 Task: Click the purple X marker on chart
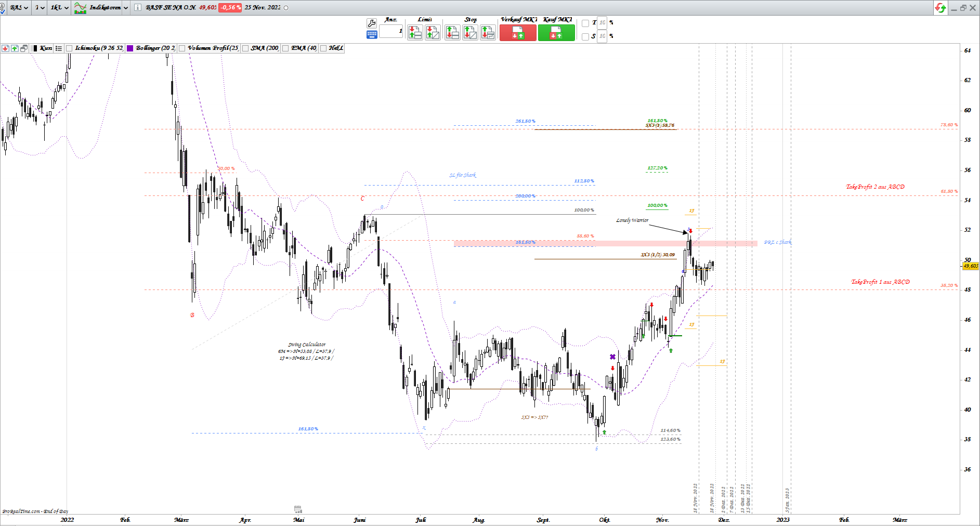tap(612, 357)
